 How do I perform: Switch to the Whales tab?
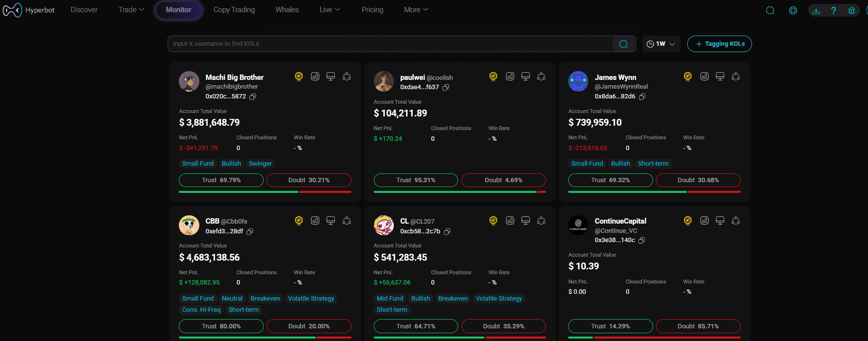pyautogui.click(x=287, y=10)
